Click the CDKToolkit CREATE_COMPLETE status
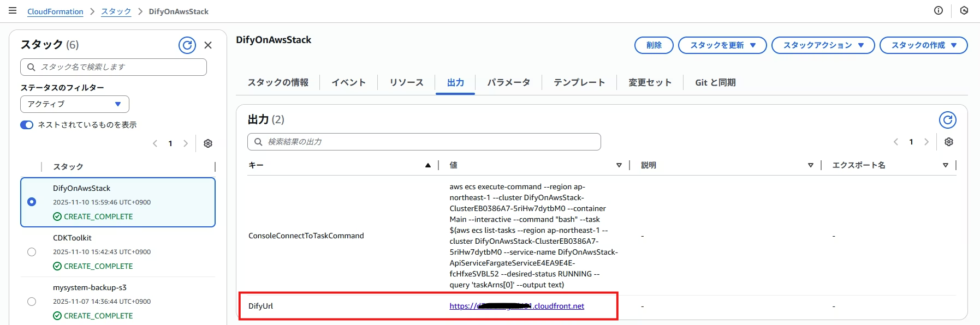The width and height of the screenshot is (980, 325). (x=93, y=266)
